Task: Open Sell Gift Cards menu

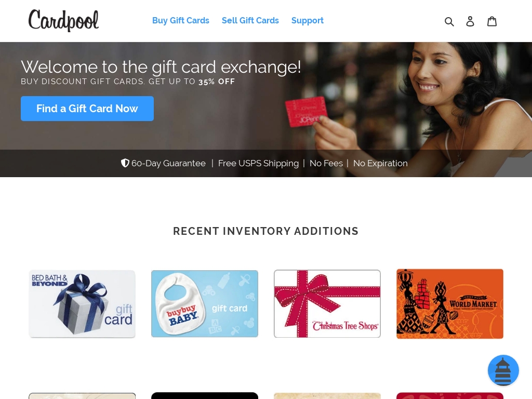Action: [x=250, y=20]
